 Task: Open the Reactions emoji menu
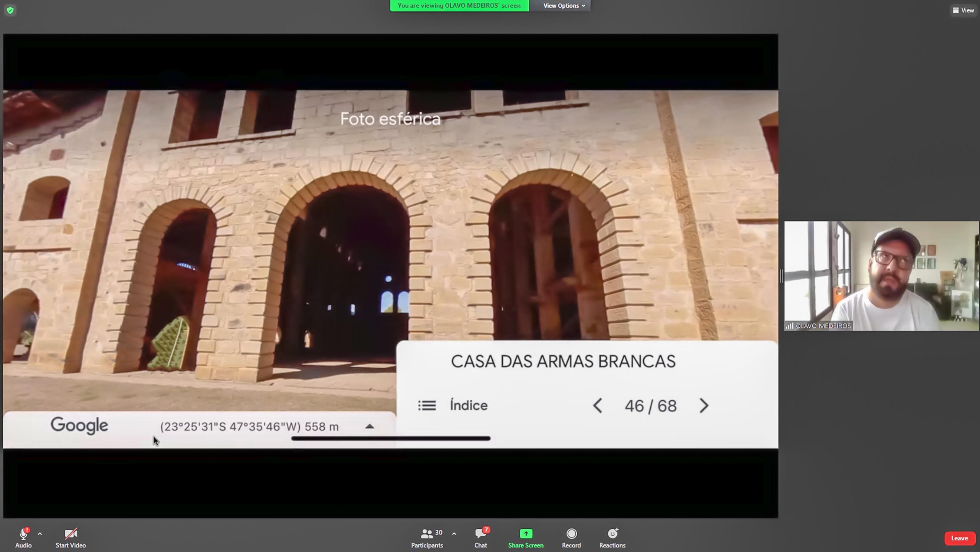tap(612, 534)
